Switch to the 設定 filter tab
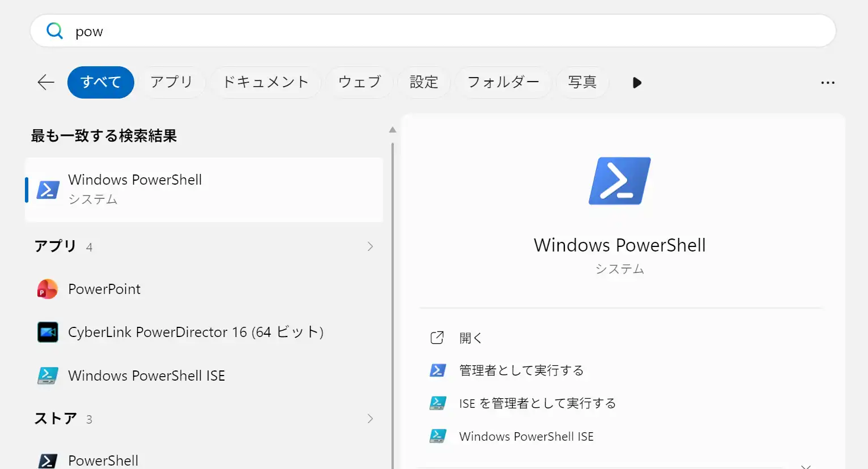Viewport: 868px width, 469px height. coord(424,82)
